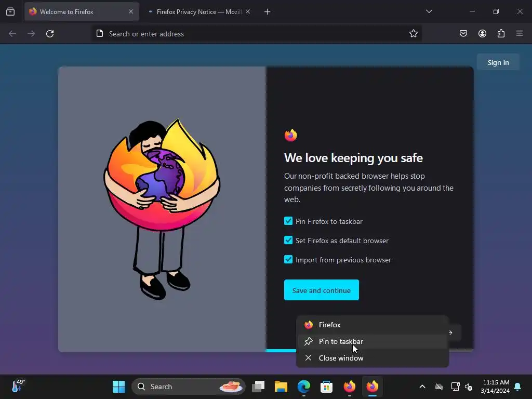Minimize the Firefox window
This screenshot has height=399, width=532.
click(472, 11)
